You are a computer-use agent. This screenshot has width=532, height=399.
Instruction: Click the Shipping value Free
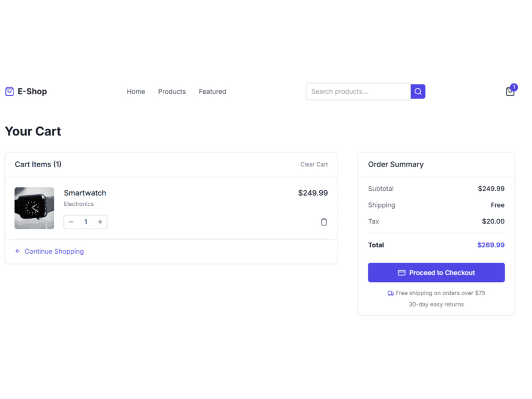[x=497, y=205]
